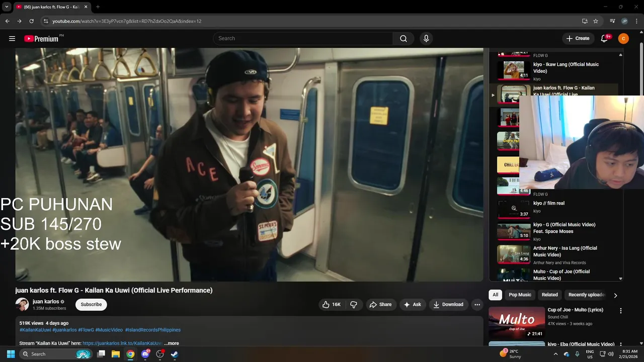Start voice search with the microphone icon
This screenshot has height=362, width=644.
[x=426, y=38]
